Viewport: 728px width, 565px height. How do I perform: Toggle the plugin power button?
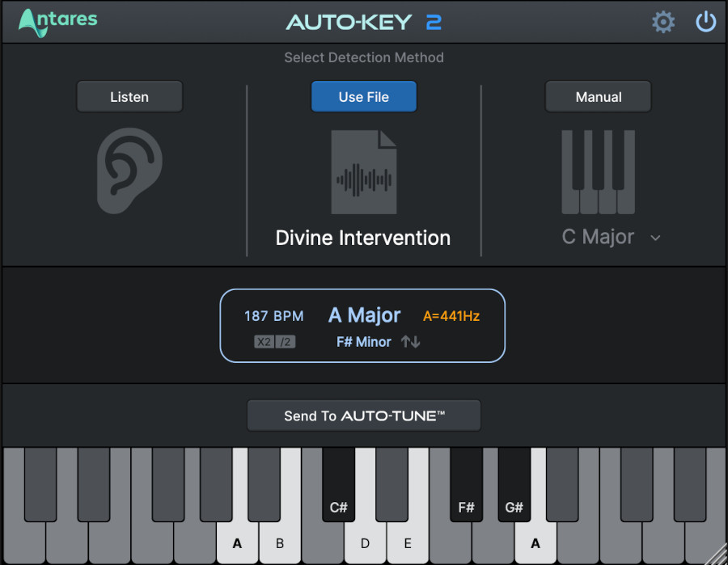pos(705,21)
